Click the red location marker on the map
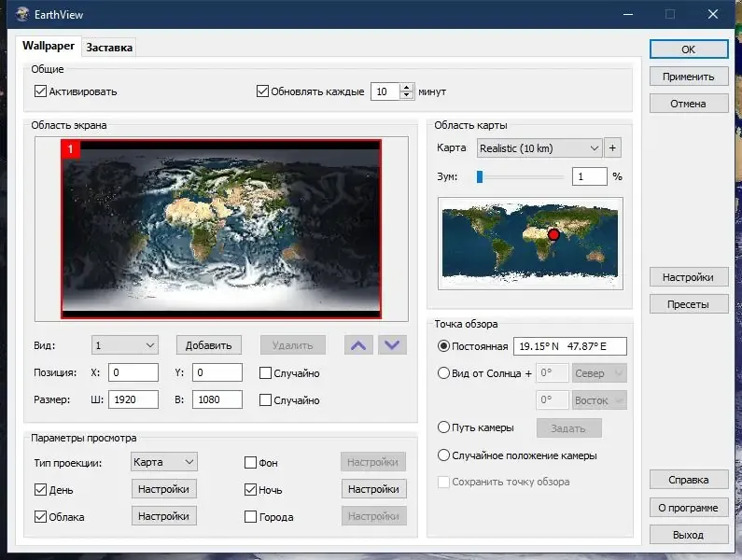Screen dimensions: 742x560 click(x=553, y=234)
